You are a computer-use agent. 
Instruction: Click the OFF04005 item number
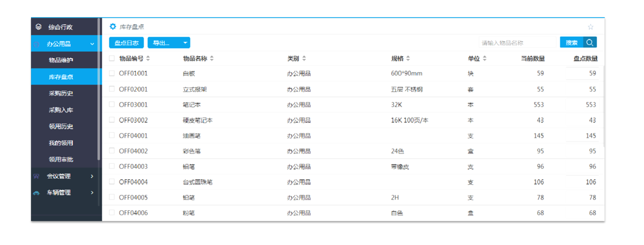point(133,197)
